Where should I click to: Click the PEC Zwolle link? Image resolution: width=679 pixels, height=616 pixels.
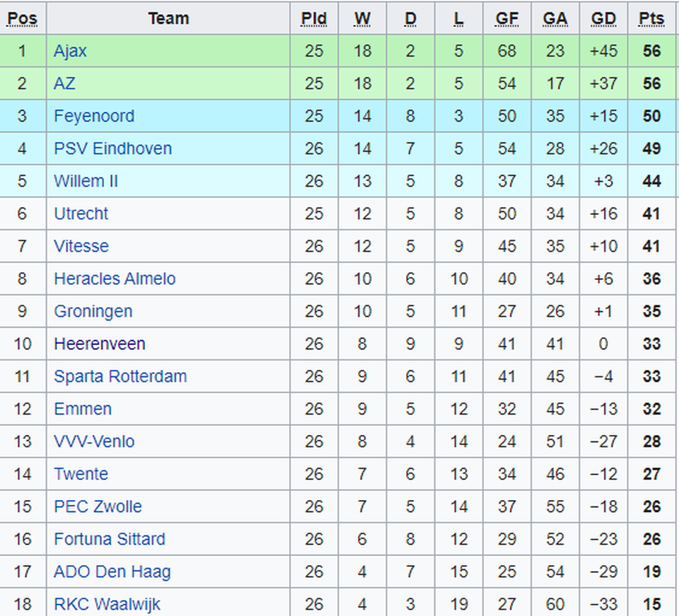point(98,506)
